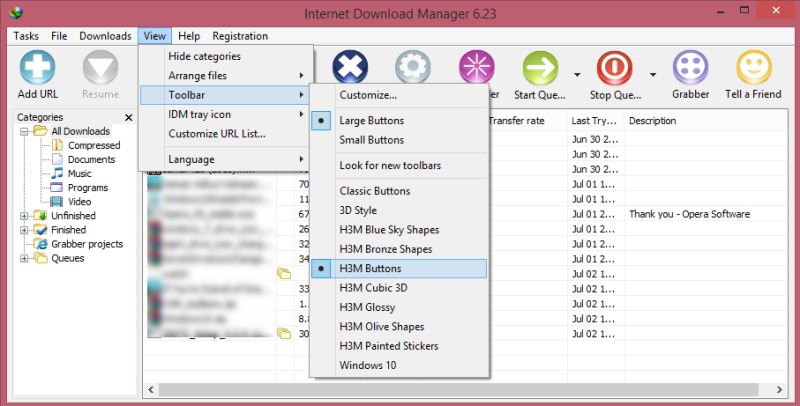800x406 pixels.
Task: Open the Arrange files submenu
Action: pos(225,75)
